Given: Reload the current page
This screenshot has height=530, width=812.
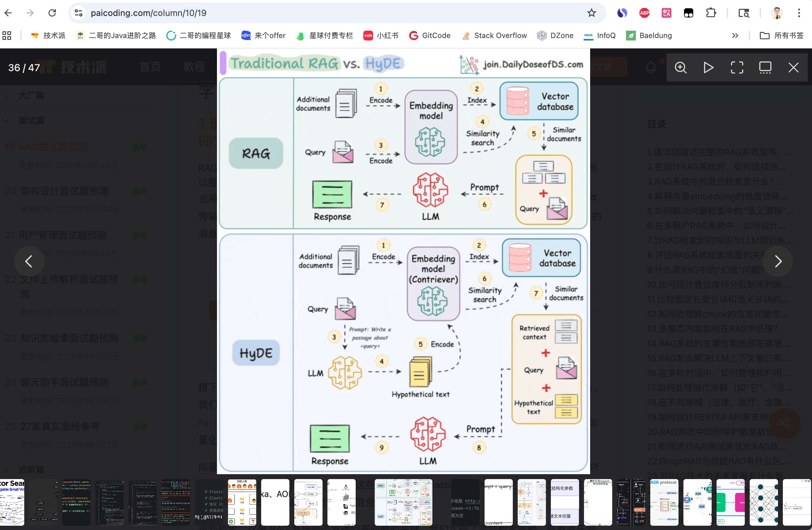Looking at the screenshot, I should click(52, 13).
